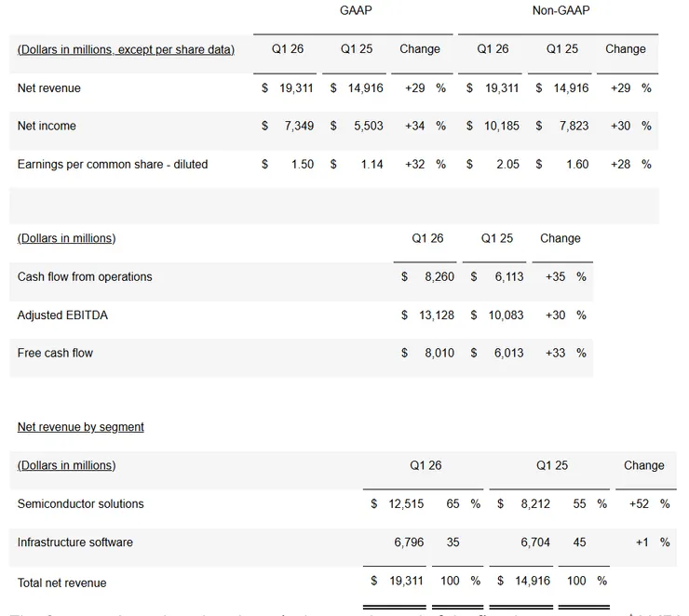Click the Infrastructure software Q1 26 value 6,796
The image size is (689, 616).
410,542
